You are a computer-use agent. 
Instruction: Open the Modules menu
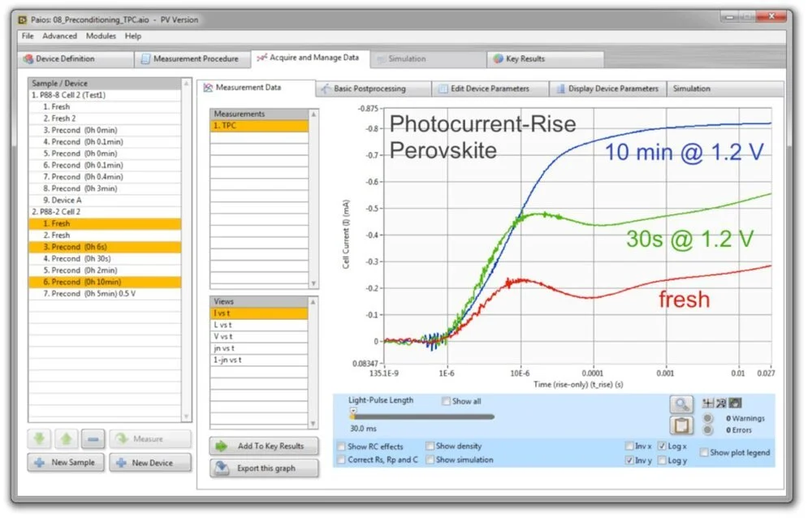coord(101,36)
